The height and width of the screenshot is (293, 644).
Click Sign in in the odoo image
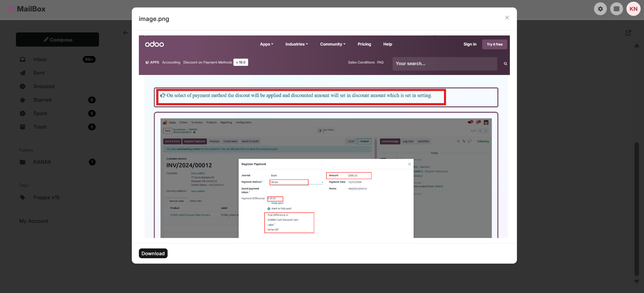470,44
